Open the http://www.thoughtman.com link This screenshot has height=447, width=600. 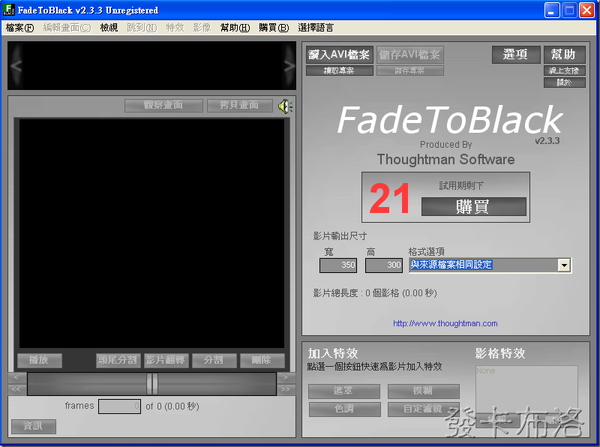coord(445,323)
